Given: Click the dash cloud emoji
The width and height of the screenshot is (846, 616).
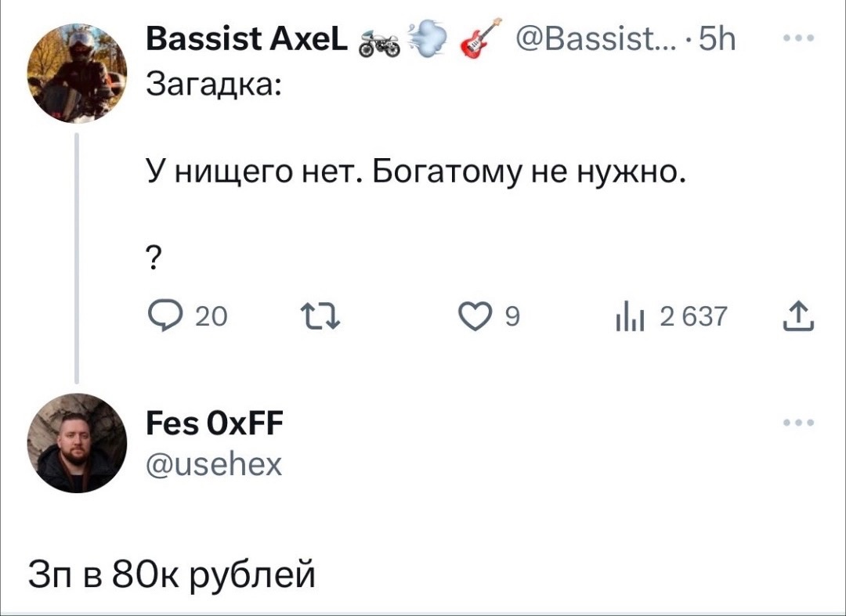Looking at the screenshot, I should pos(426,39).
